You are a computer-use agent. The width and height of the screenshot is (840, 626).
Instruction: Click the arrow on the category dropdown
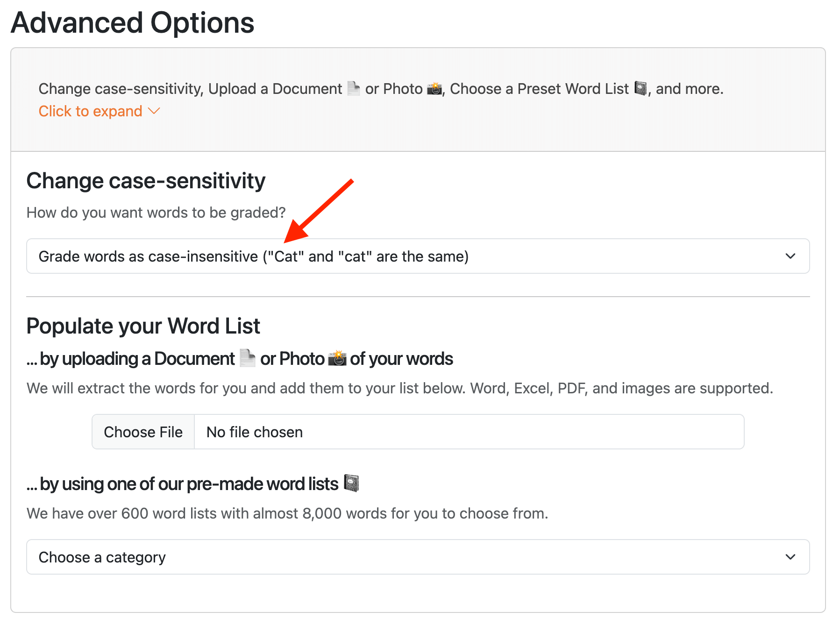coord(790,557)
